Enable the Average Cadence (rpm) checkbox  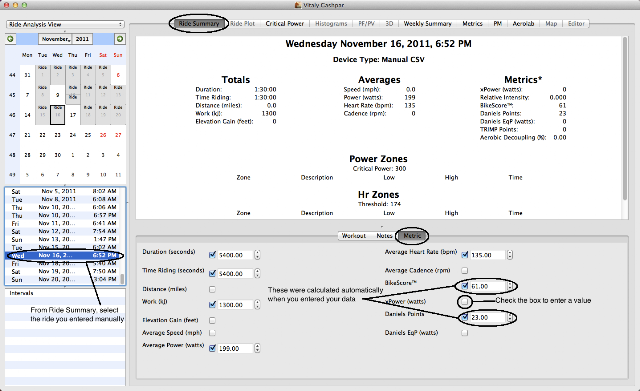pos(464,270)
